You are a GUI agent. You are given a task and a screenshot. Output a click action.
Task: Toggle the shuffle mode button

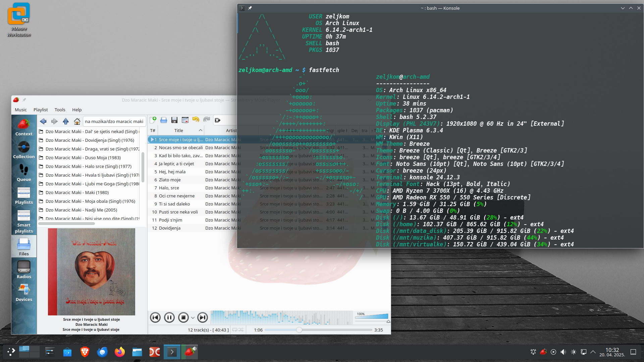click(x=241, y=330)
